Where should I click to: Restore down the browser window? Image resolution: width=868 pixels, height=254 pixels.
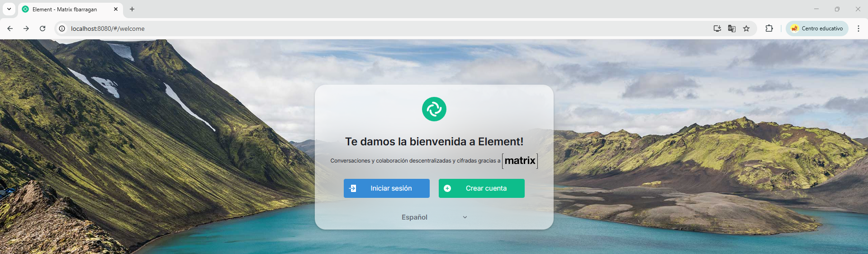coord(837,9)
